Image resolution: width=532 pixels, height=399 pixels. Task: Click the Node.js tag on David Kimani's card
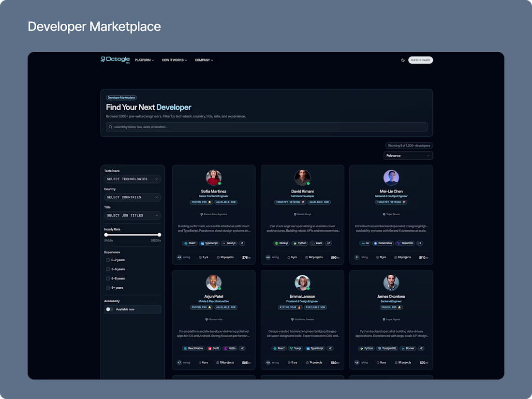click(x=281, y=243)
